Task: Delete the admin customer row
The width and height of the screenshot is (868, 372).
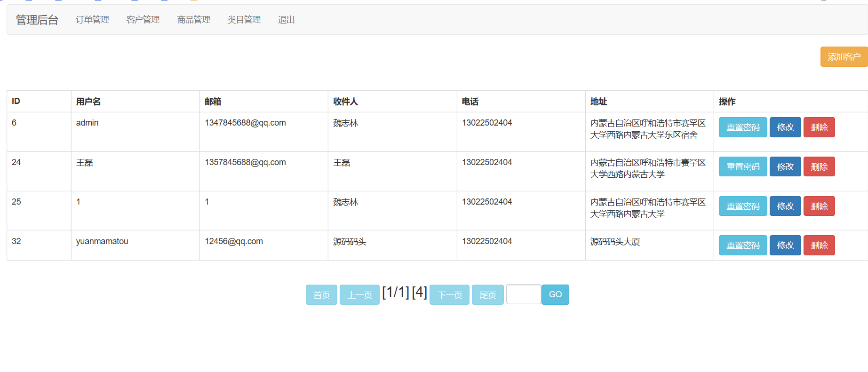Action: 819,127
